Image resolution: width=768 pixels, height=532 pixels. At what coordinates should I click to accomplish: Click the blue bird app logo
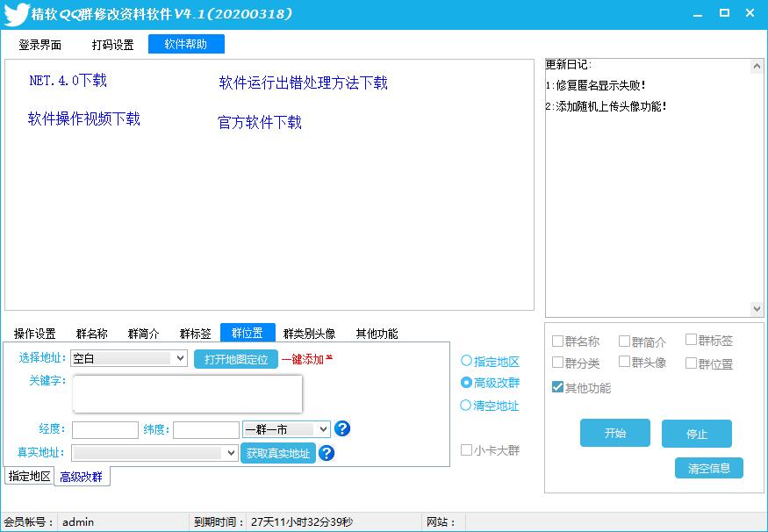16,14
